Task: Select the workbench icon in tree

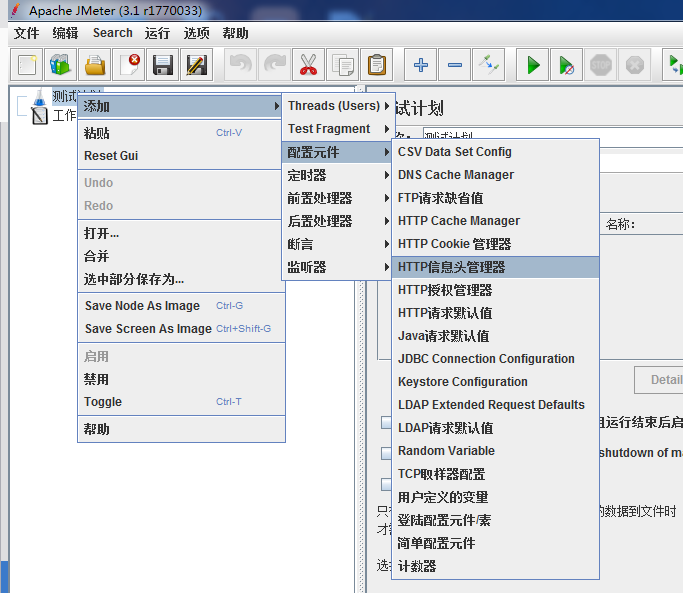Action: pyautogui.click(x=40, y=115)
